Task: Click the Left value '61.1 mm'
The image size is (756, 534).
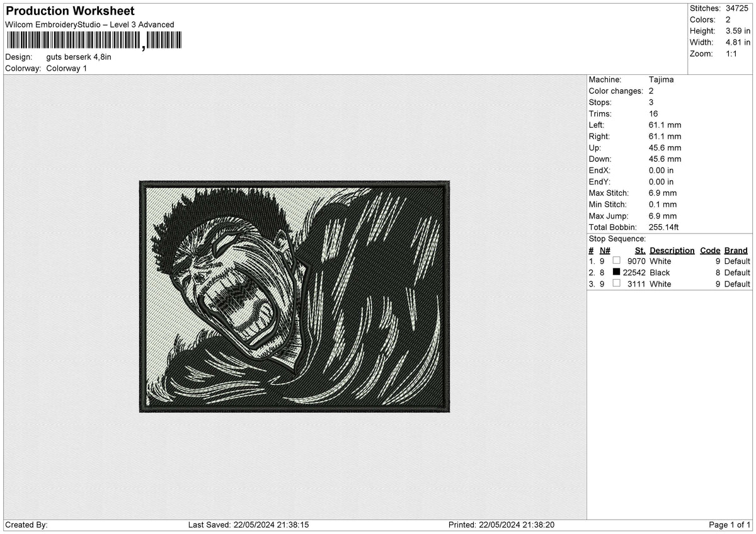Action: click(x=665, y=125)
